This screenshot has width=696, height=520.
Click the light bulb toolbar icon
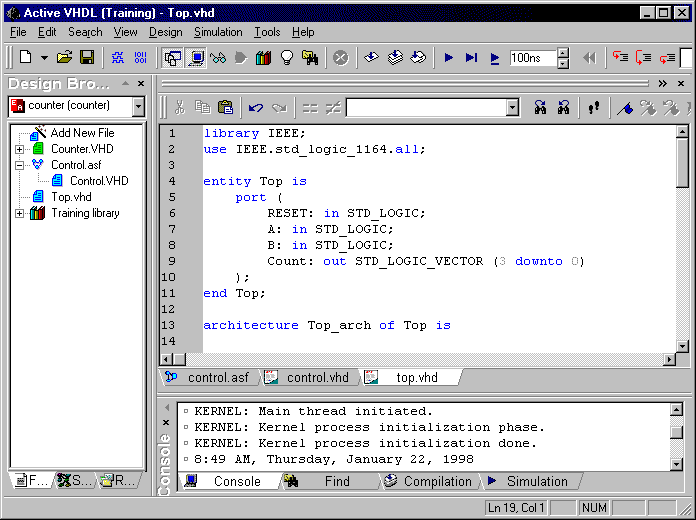pos(287,58)
